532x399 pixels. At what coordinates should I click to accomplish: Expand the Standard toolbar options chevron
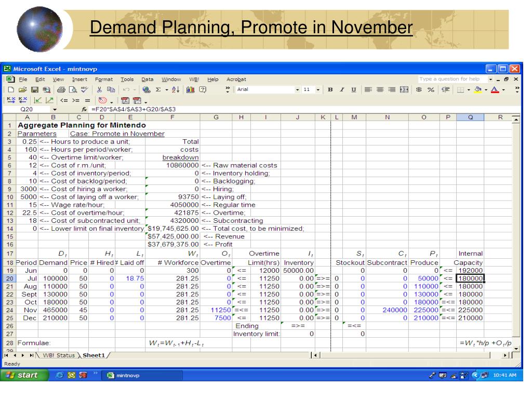pyautogui.click(x=228, y=89)
